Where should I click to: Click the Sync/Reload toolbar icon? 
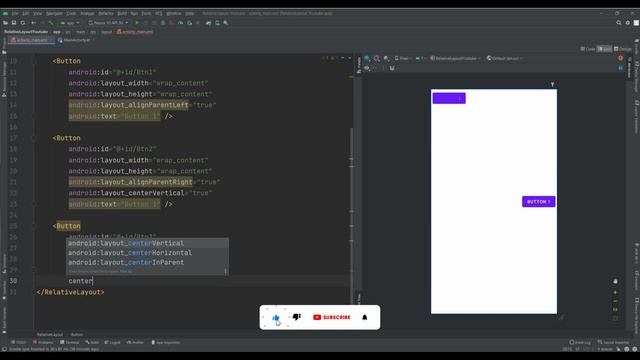point(23,23)
